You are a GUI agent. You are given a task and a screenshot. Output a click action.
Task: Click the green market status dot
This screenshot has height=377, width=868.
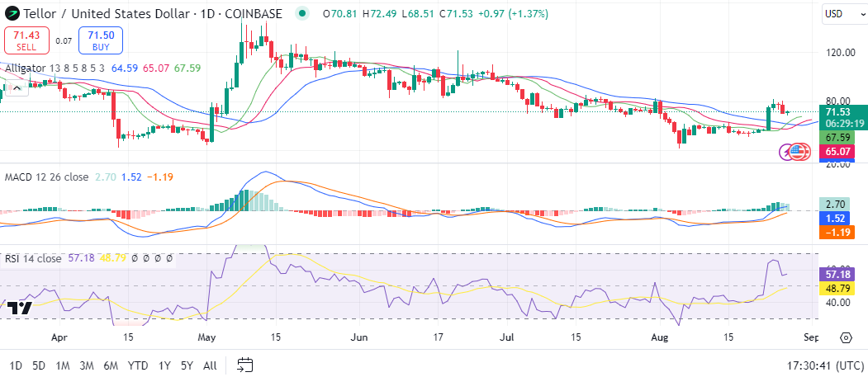point(301,13)
